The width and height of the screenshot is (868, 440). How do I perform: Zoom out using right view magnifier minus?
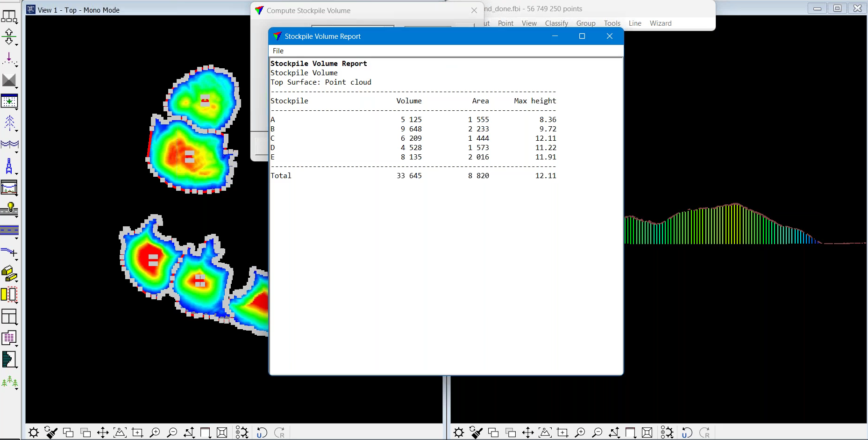pyautogui.click(x=597, y=433)
